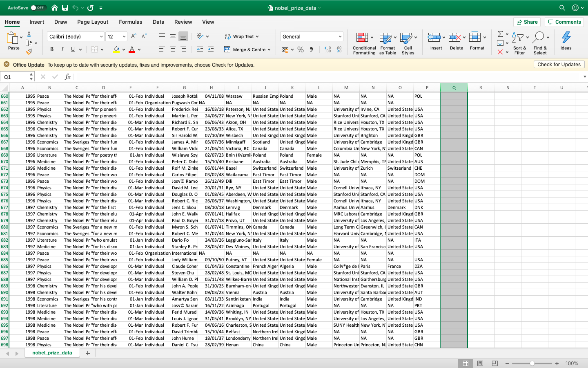
Task: Switch to the Formulas ribbon tab
Action: click(131, 22)
